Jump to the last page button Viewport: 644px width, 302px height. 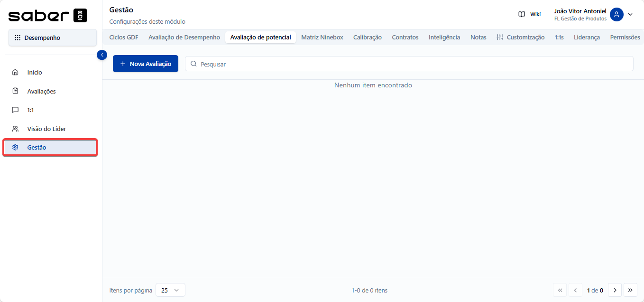pos(630,290)
